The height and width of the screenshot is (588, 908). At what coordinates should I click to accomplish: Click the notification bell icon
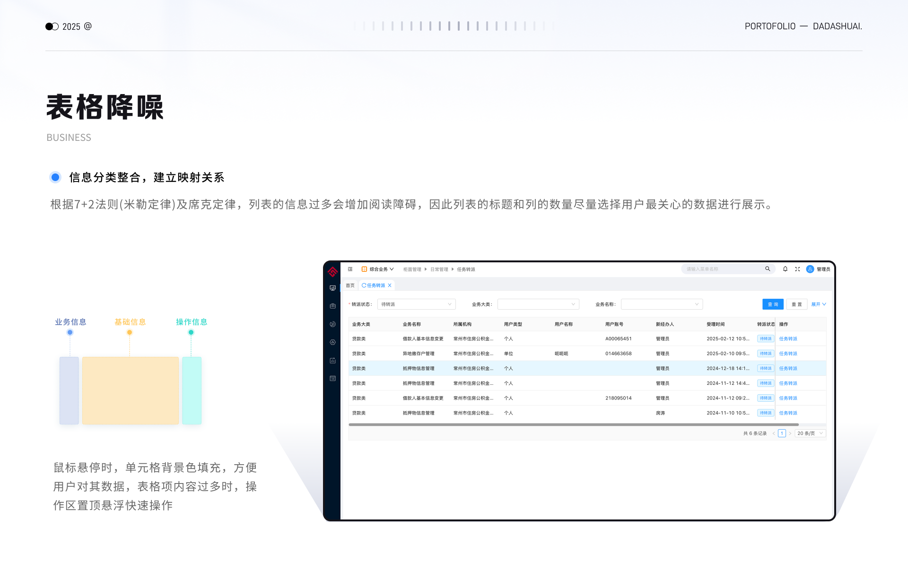[785, 269]
